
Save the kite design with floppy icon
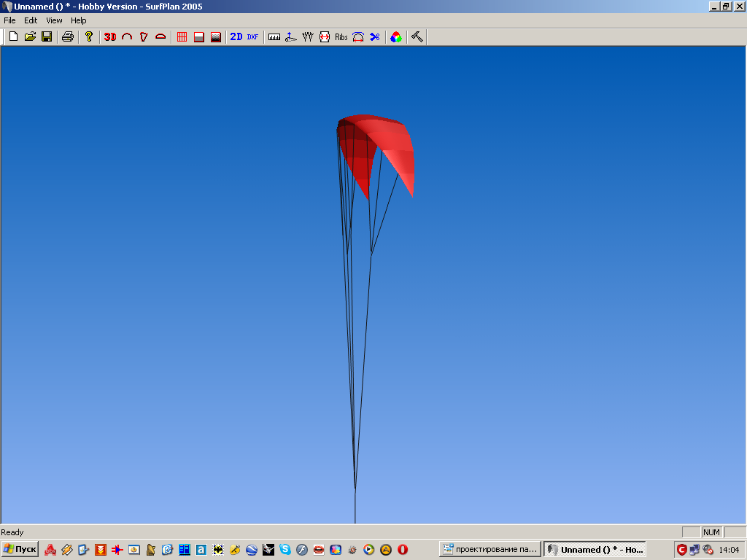pyautogui.click(x=46, y=36)
